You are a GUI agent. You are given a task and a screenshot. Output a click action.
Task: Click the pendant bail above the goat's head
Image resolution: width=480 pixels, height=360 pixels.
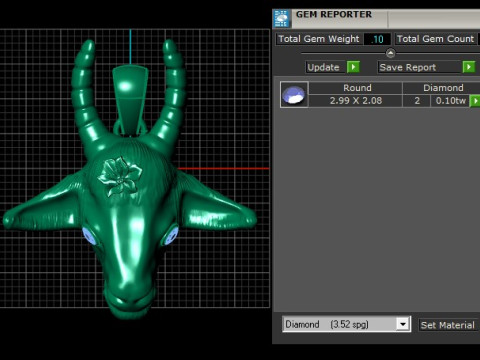(x=130, y=100)
